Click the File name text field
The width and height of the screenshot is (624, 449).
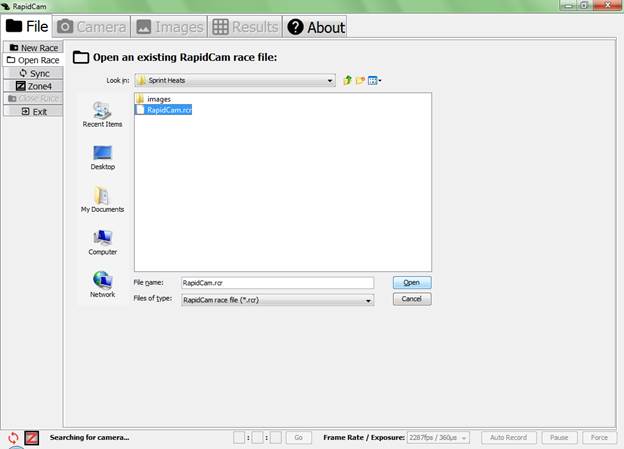point(276,283)
